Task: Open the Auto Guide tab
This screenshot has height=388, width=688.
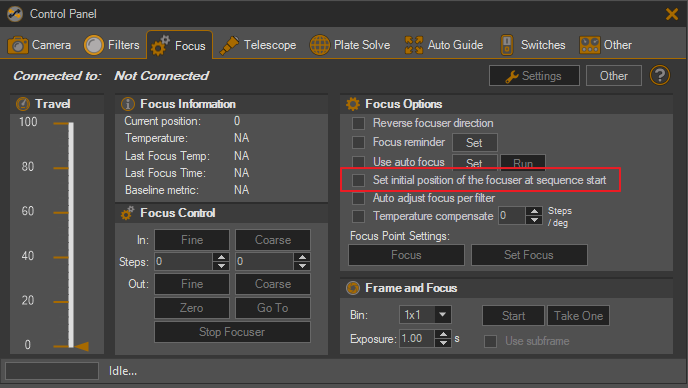Action: pos(444,45)
